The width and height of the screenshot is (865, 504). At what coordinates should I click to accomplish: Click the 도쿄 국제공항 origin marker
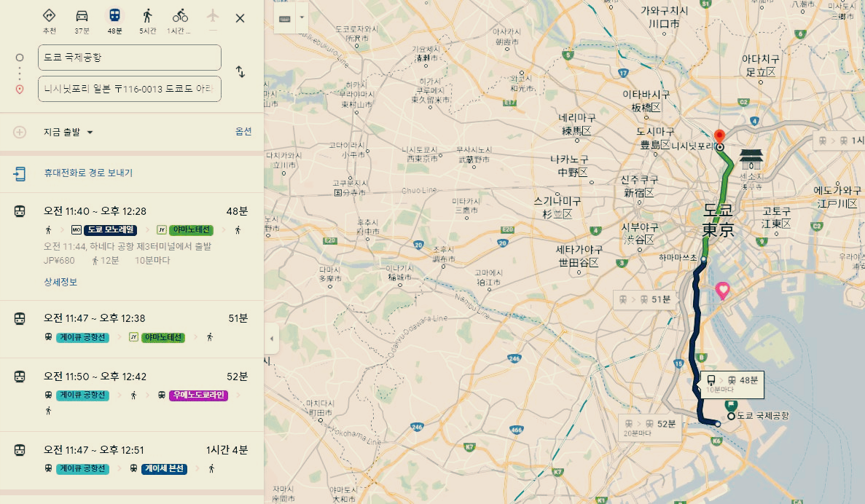(x=731, y=417)
